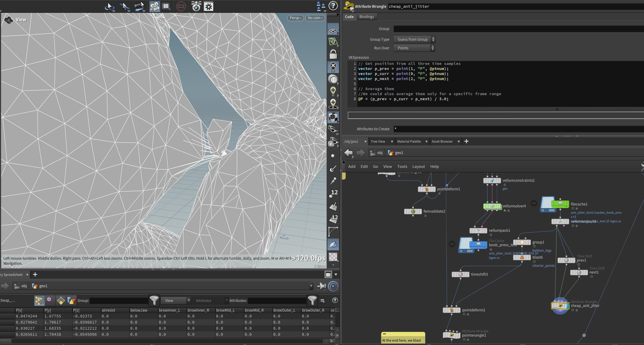The image size is (644, 345).
Task: Open the Group Type dropdown
Action: (x=414, y=40)
